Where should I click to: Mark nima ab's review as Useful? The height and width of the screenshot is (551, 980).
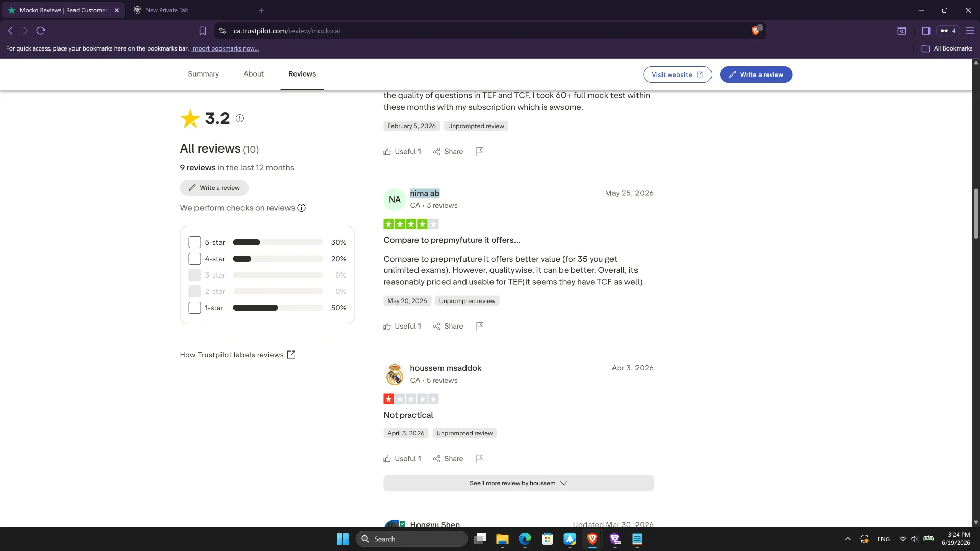click(402, 326)
